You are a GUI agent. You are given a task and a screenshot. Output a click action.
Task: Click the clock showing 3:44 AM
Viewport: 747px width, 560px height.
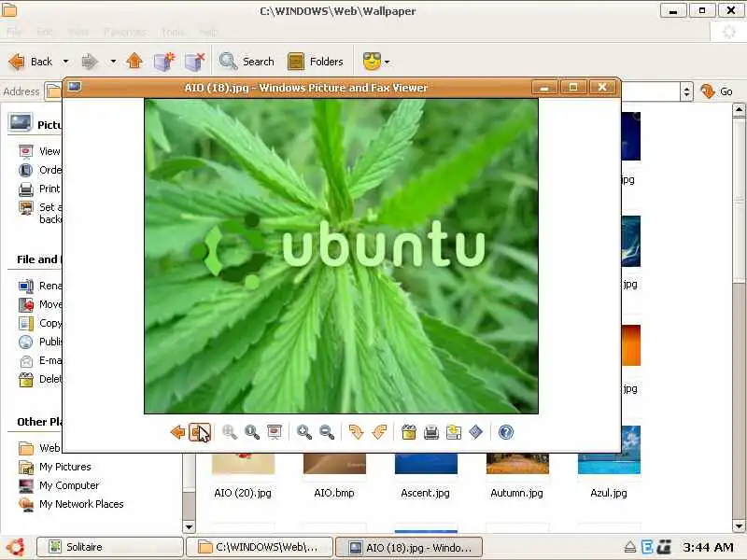(x=708, y=547)
